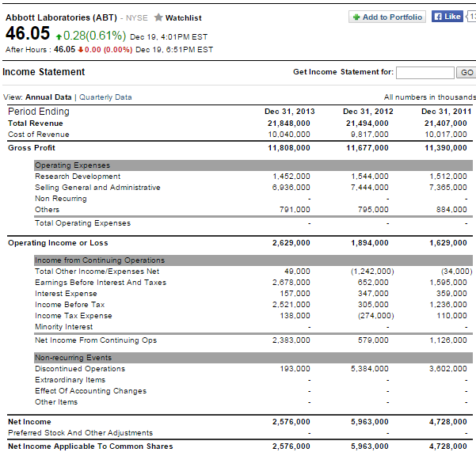Click Interest Expense value 347,000
476x456 pixels.
373,294
